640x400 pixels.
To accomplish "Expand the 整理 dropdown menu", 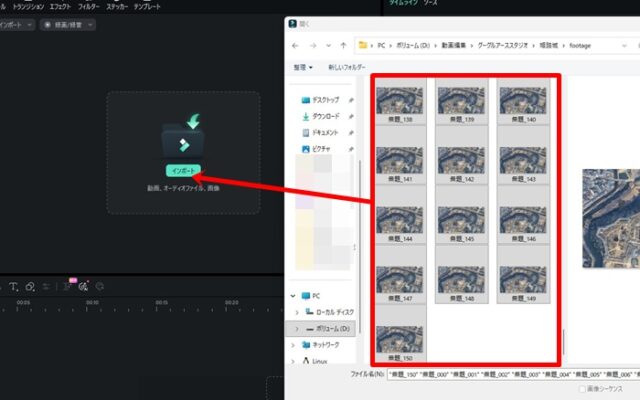I will coord(302,67).
